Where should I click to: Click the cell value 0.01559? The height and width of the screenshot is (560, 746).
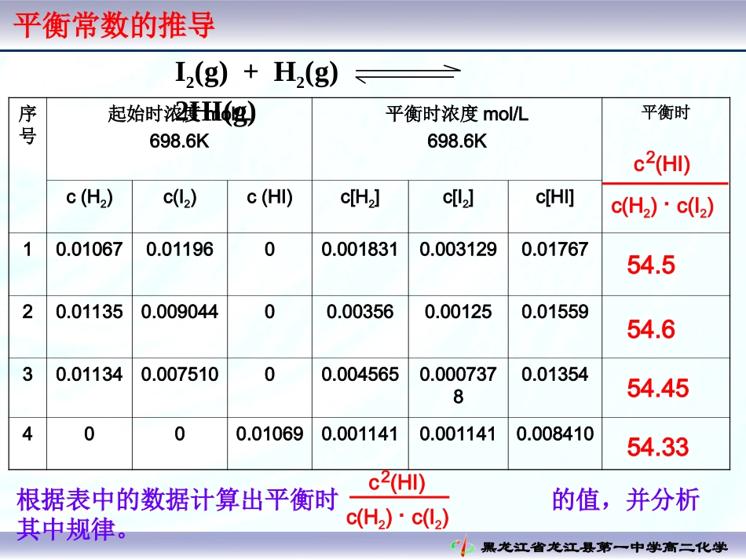555,312
